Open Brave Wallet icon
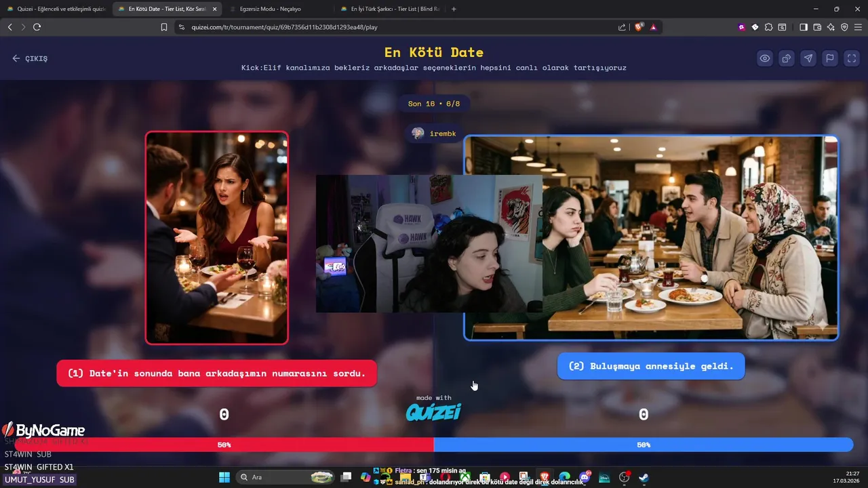 [817, 27]
